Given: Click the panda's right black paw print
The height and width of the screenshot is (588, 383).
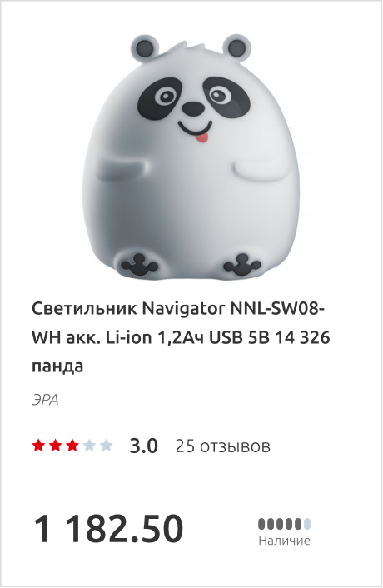Looking at the screenshot, I should pos(242,264).
